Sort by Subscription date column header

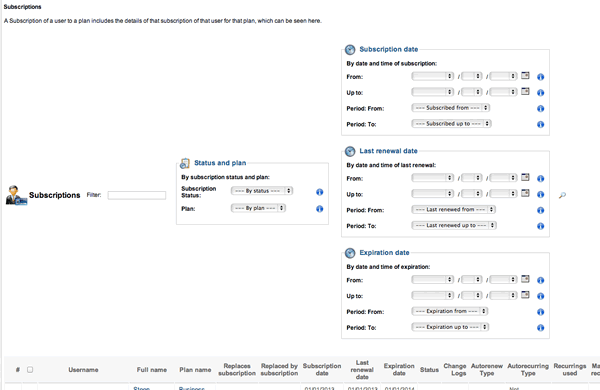322,369
